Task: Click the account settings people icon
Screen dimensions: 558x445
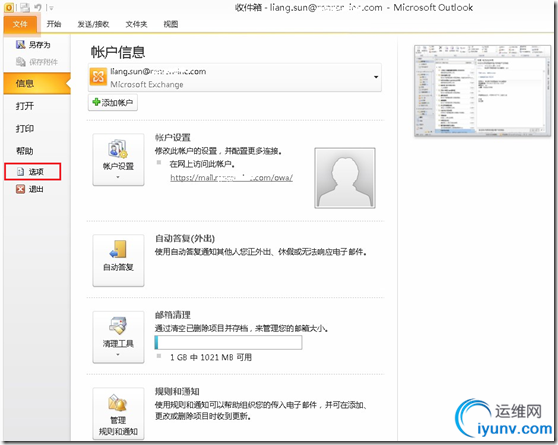Action: point(118,149)
